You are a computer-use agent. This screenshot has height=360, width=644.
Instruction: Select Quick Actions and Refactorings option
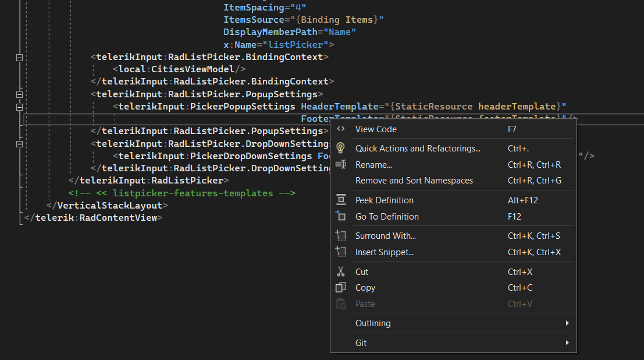[417, 148]
